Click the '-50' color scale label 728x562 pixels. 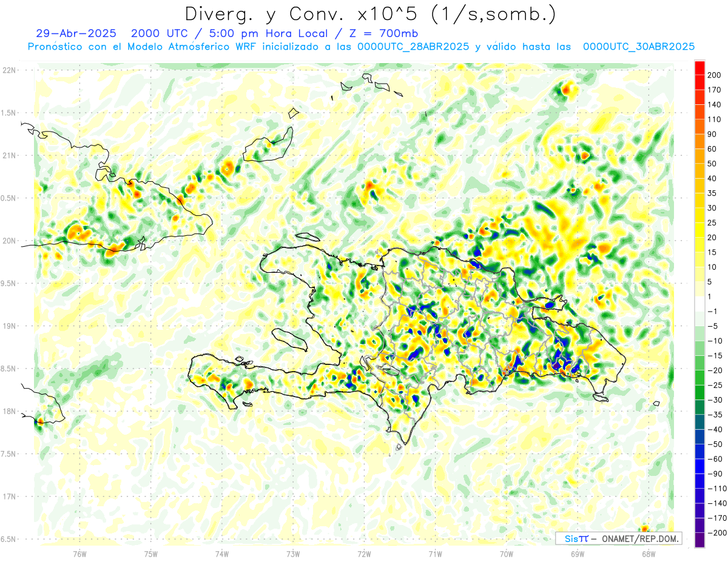pyautogui.click(x=715, y=444)
